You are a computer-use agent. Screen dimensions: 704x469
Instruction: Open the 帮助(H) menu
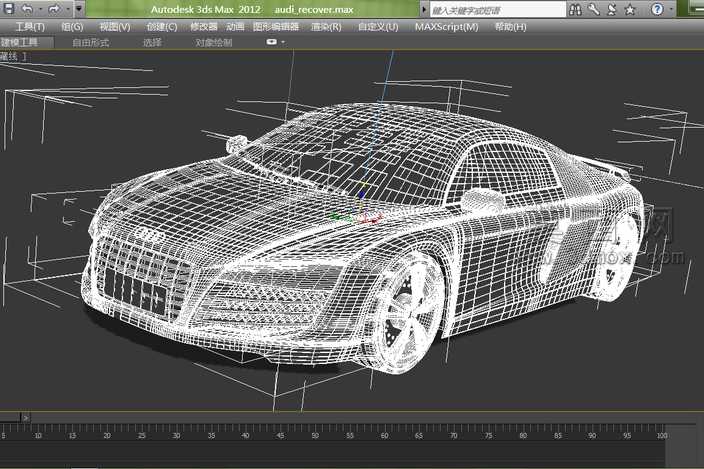click(510, 27)
